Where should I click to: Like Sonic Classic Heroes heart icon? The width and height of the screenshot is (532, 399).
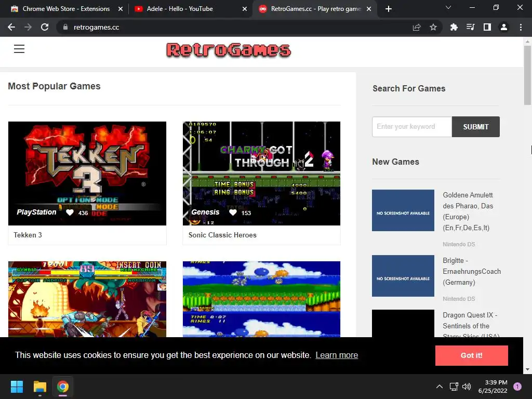click(233, 212)
